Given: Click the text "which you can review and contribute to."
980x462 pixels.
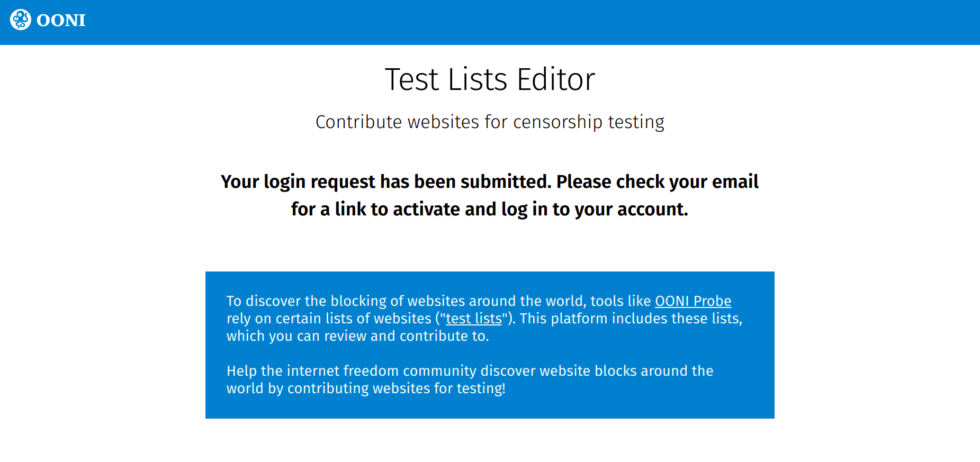Looking at the screenshot, I should [357, 336].
